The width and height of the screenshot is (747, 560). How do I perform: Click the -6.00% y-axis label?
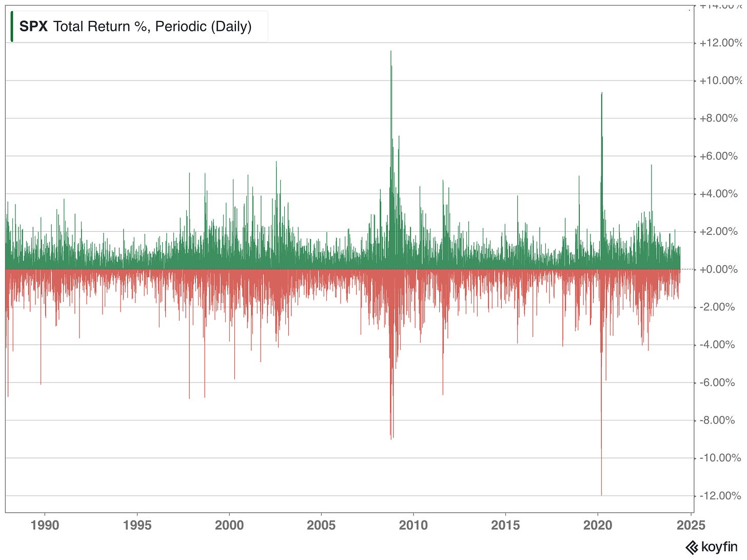point(718,383)
